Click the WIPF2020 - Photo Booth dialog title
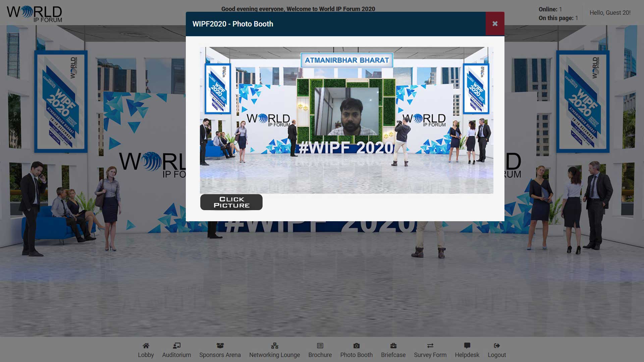644x362 pixels. click(232, 24)
